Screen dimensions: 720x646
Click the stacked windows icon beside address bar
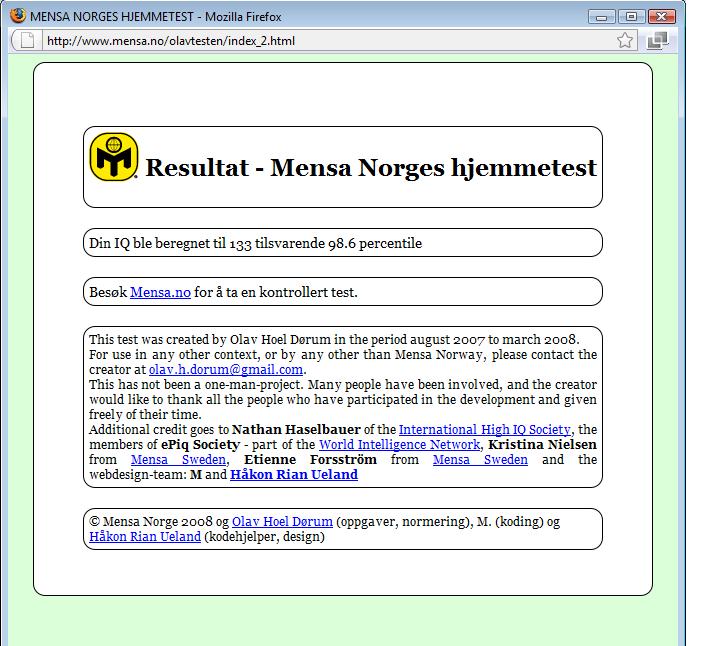point(657,40)
